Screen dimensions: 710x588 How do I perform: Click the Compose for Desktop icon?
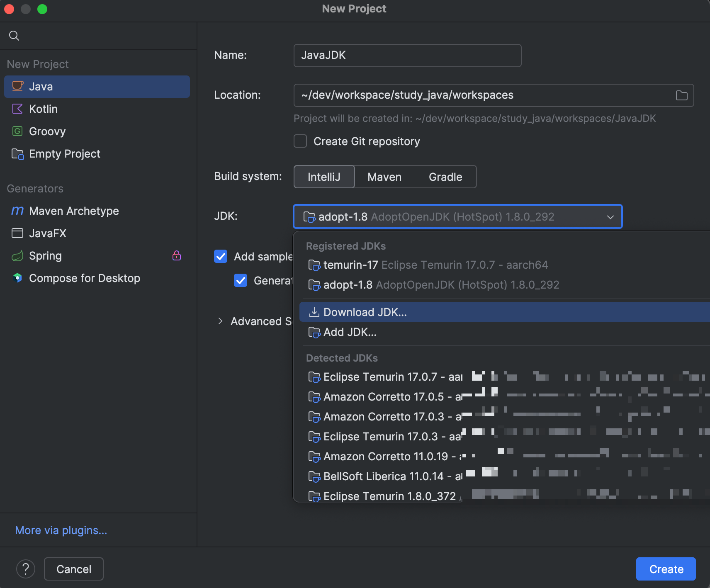pyautogui.click(x=17, y=278)
